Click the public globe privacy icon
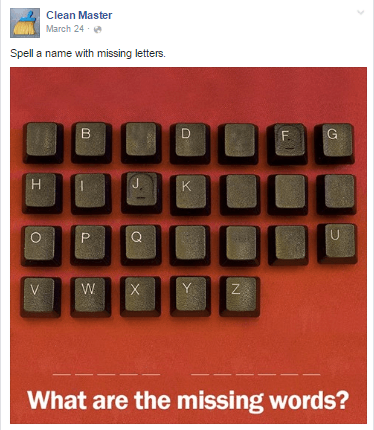The height and width of the screenshot is (430, 374). pyautogui.click(x=98, y=30)
